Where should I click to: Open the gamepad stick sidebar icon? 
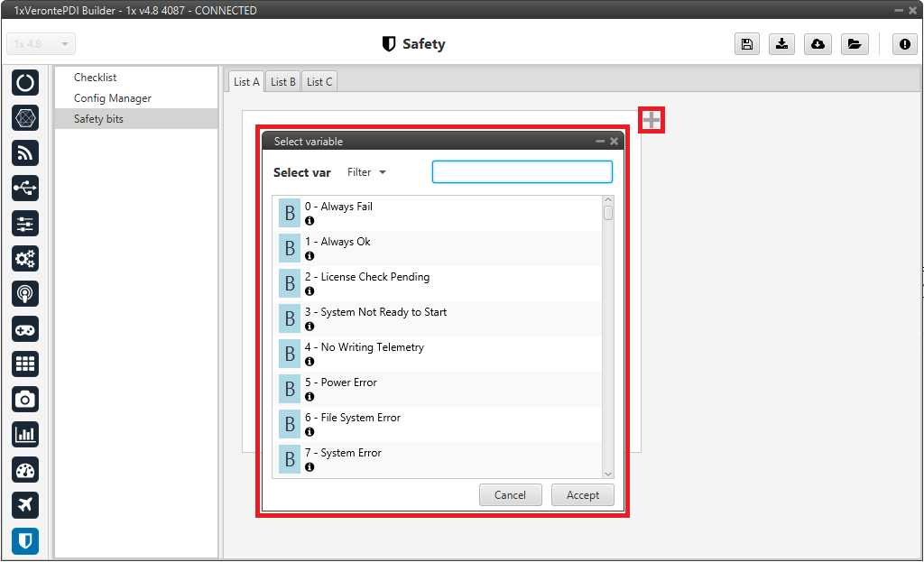(x=24, y=329)
